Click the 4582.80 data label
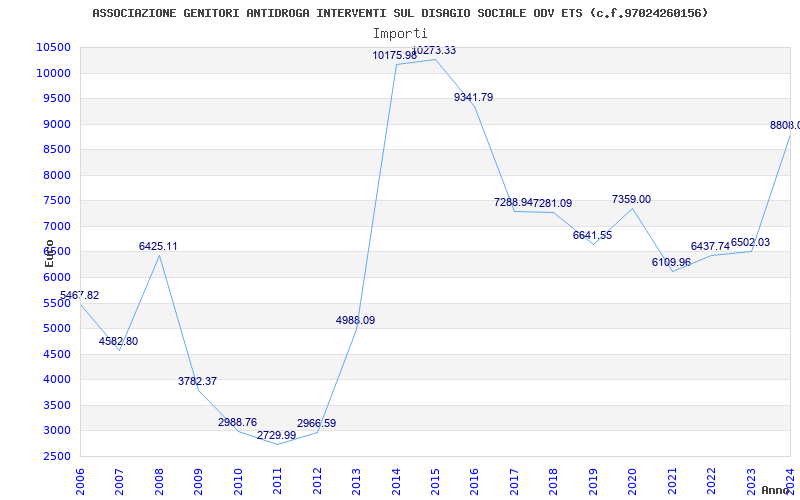The image size is (800, 500). (118, 341)
